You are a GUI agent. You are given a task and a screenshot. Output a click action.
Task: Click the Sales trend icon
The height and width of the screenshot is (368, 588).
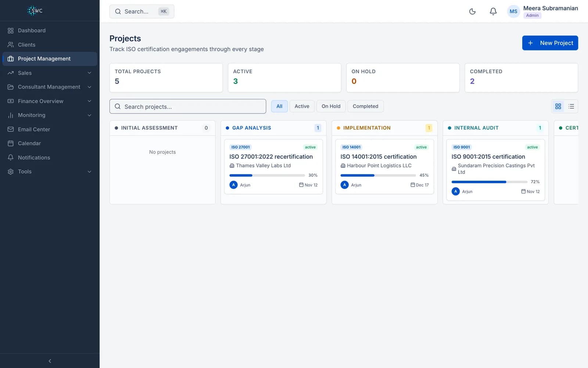point(11,73)
